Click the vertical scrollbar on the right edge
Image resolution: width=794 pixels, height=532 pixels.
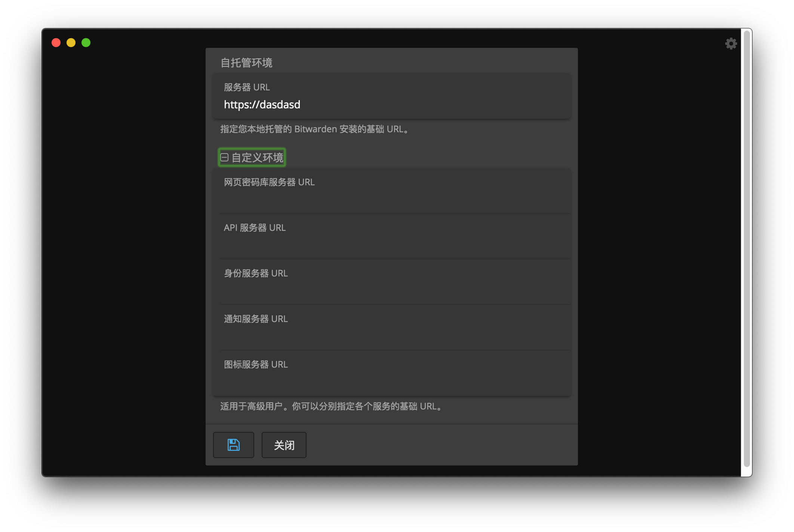point(747,248)
